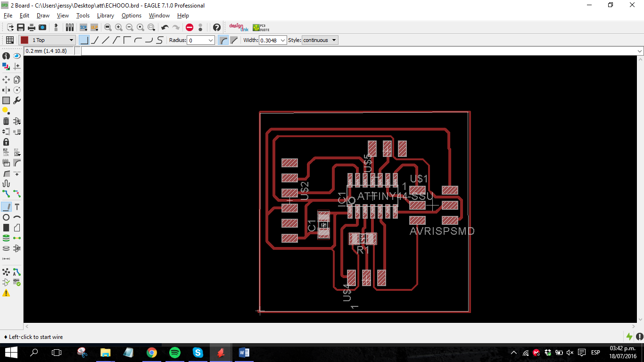
Task: Run the Errors warning triangle tool
Action: [6, 293]
